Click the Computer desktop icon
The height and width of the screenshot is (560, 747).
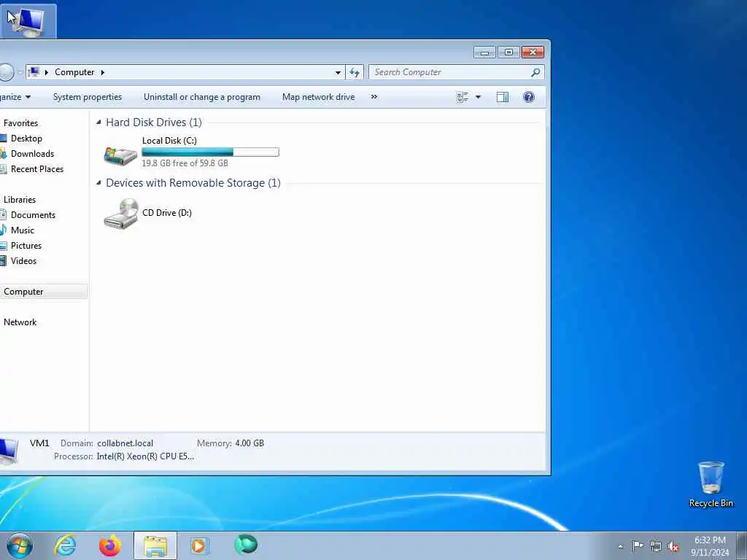(28, 21)
